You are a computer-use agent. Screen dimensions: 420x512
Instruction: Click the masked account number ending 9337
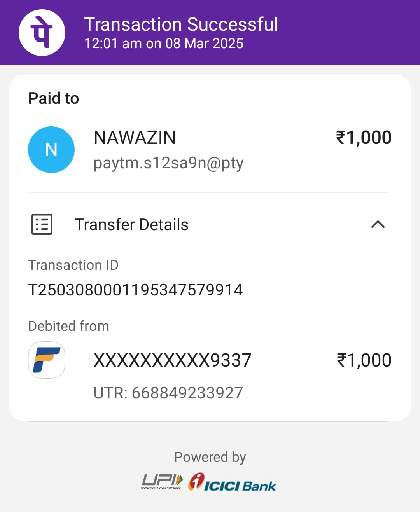173,360
